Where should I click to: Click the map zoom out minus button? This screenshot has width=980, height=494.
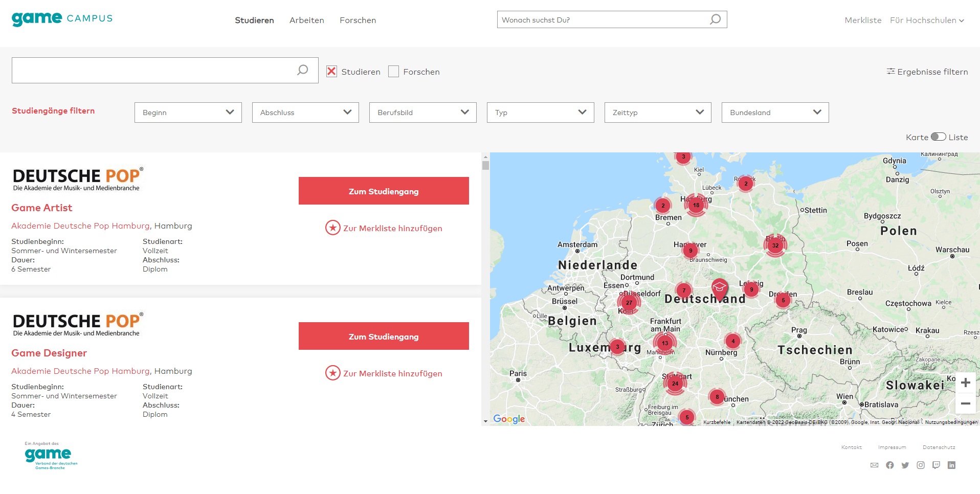966,403
